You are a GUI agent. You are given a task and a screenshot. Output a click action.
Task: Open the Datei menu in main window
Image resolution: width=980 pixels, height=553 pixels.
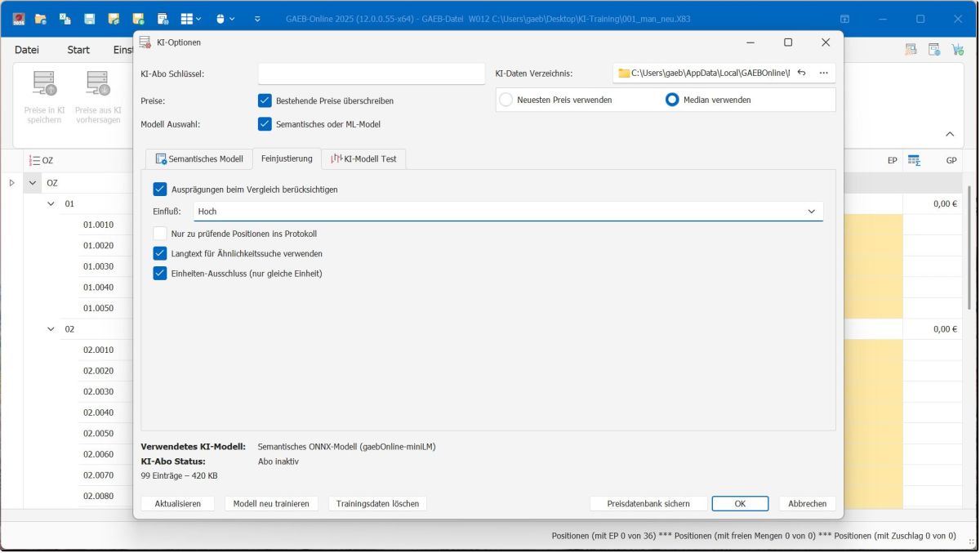pyautogui.click(x=27, y=50)
